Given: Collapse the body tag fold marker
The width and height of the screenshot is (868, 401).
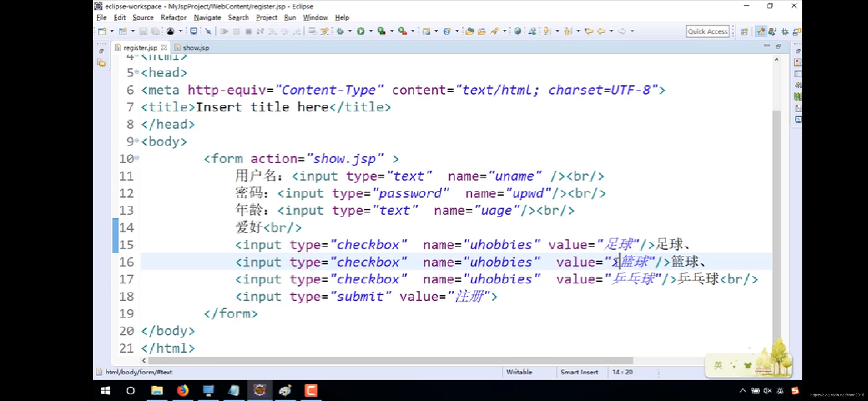Looking at the screenshot, I should [x=137, y=140].
